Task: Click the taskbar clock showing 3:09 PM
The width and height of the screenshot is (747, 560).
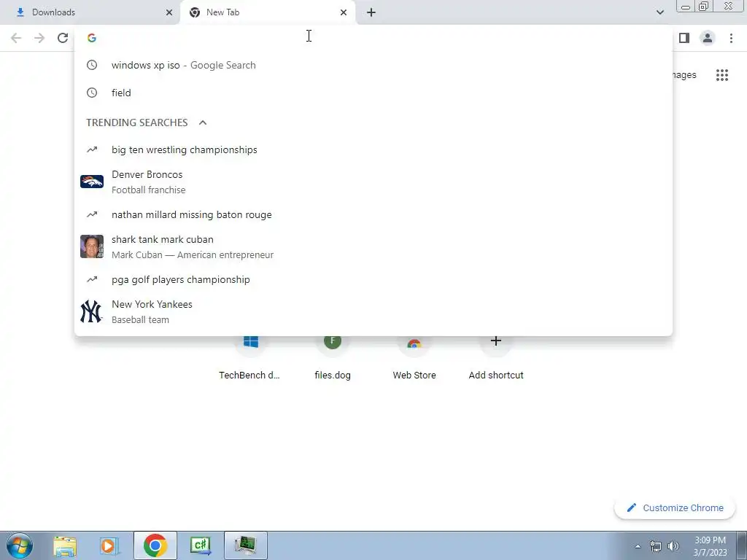Action: pos(711,546)
